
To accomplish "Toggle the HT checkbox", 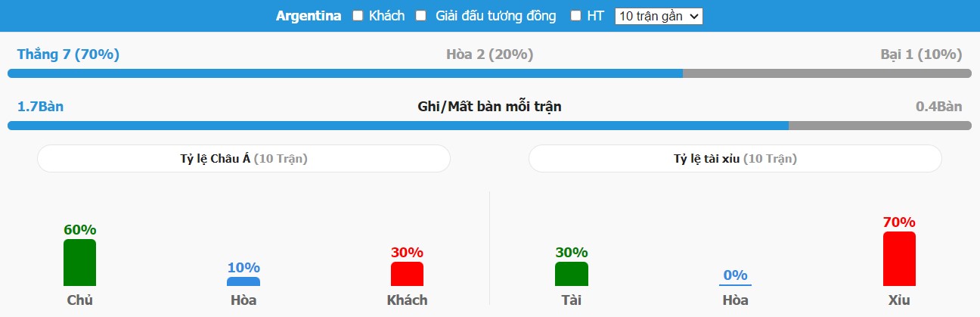I will 576,16.
